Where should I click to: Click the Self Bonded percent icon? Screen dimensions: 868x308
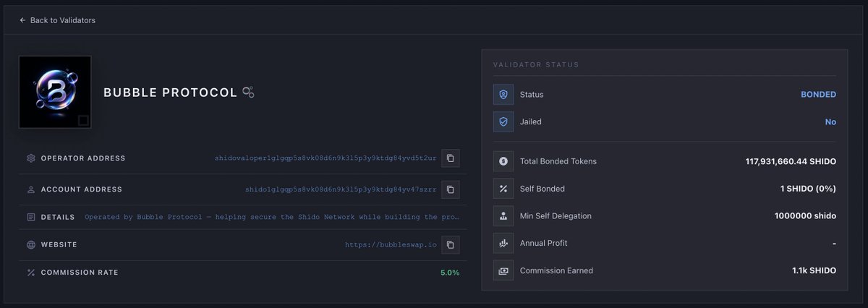pos(503,189)
